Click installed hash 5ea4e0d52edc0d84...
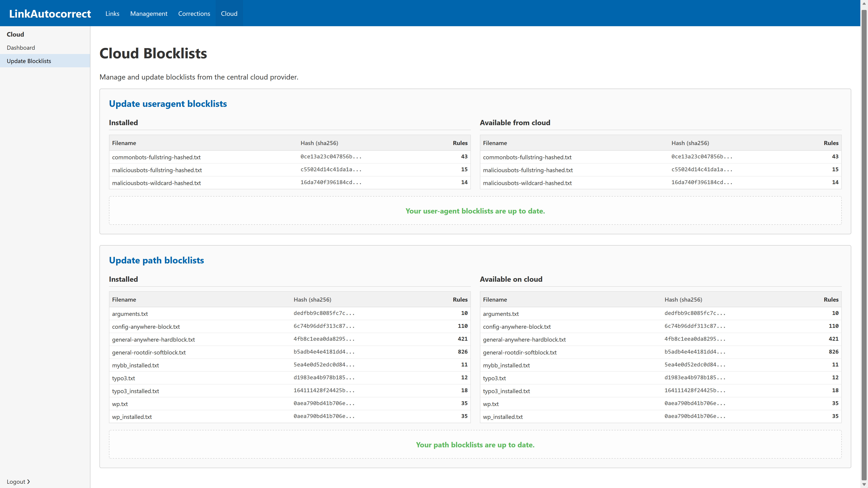Screen dimensions: 868x488 click(324, 364)
